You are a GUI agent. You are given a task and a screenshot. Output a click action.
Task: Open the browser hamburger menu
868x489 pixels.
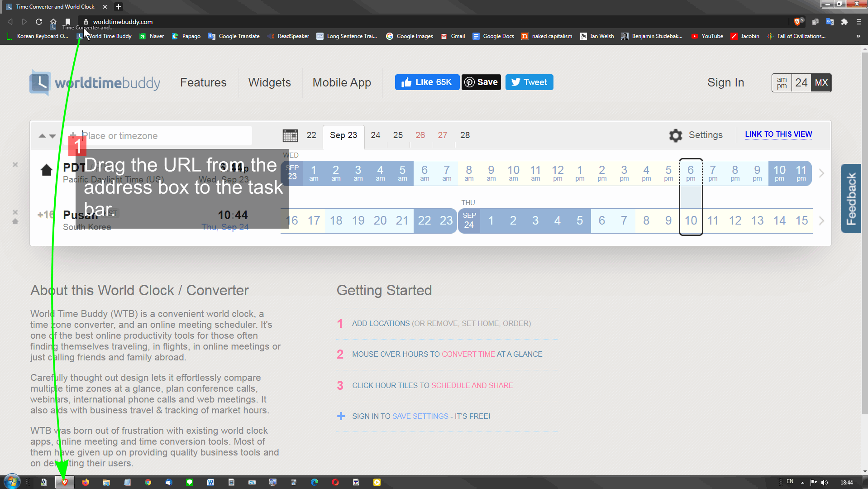(x=859, y=22)
